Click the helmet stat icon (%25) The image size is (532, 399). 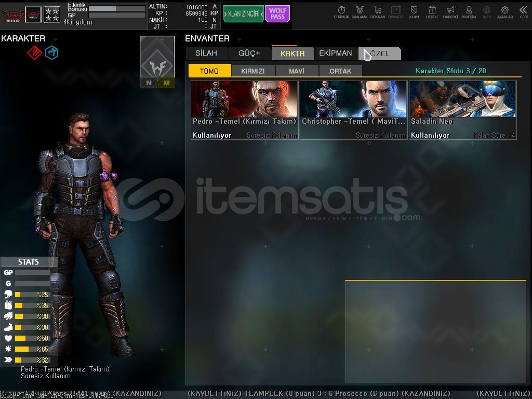(x=8, y=294)
